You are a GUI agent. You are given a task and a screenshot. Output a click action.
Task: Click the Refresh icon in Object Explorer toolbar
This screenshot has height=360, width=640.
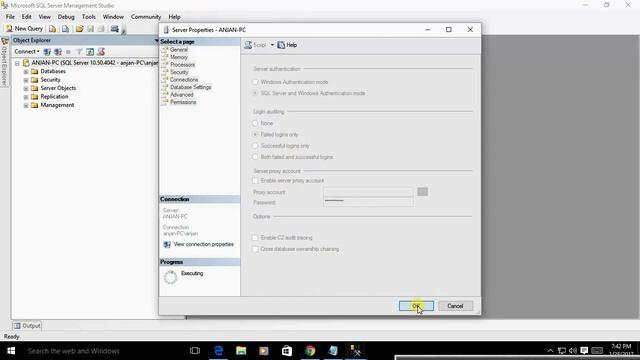click(x=90, y=52)
